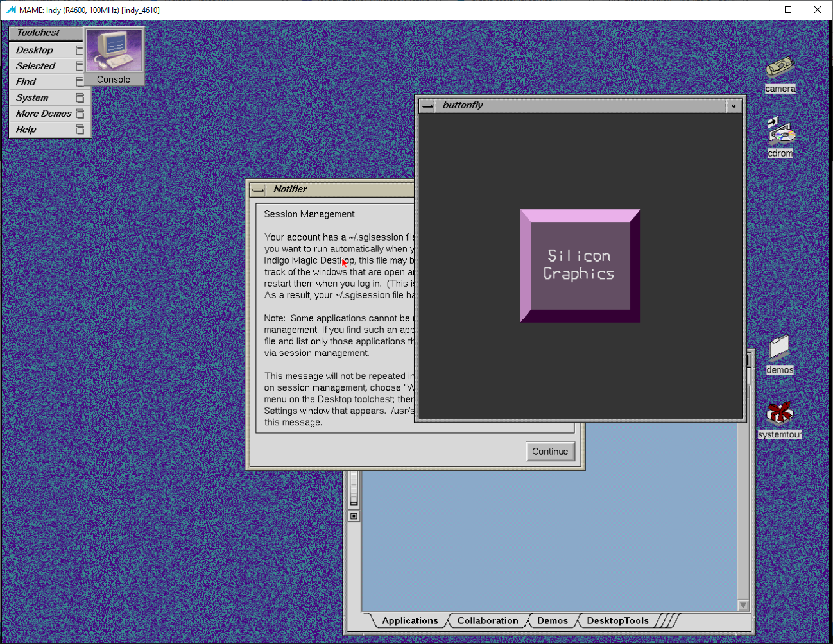This screenshot has width=833, height=644.
Task: Open the demos folder icon
Action: pyautogui.click(x=779, y=348)
